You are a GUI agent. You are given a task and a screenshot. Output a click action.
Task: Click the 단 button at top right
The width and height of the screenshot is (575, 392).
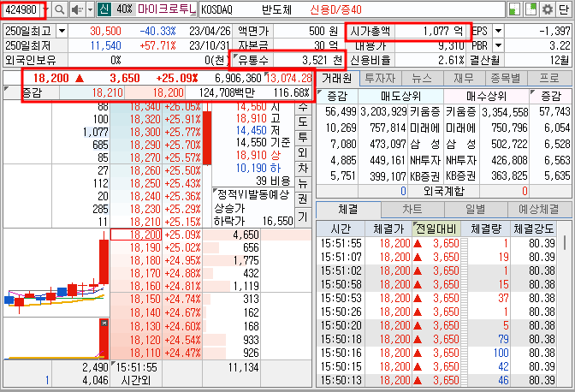click(564, 9)
